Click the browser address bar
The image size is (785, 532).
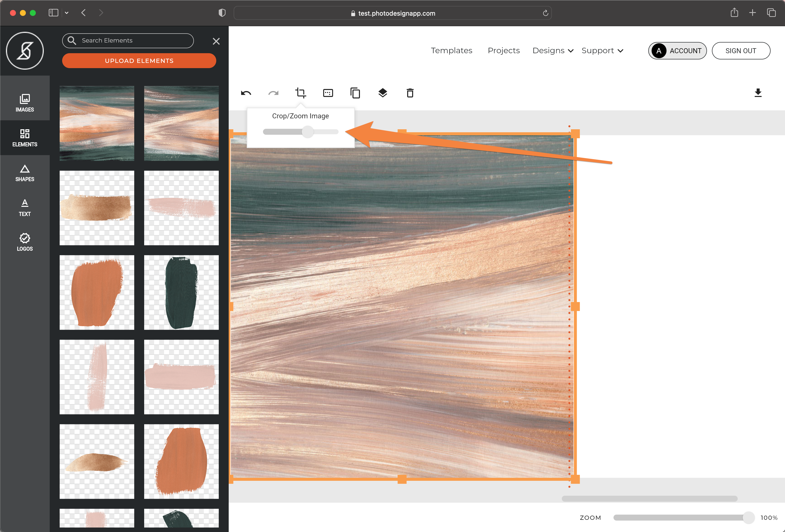[392, 13]
